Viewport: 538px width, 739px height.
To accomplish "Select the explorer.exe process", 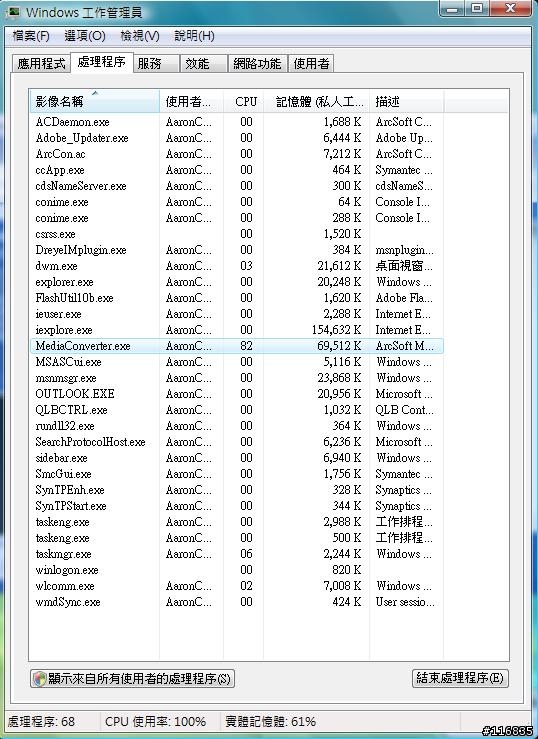I will pyautogui.click(x=236, y=282).
